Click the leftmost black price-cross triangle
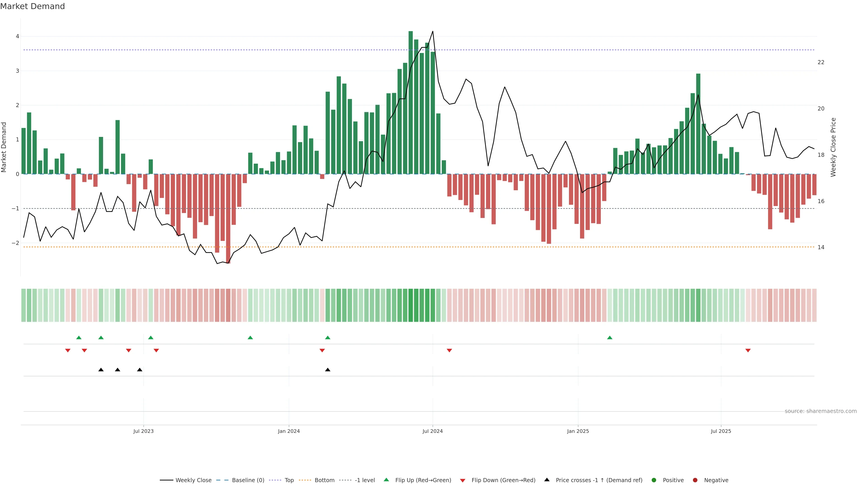Image resolution: width=868 pixels, height=488 pixels. pos(101,370)
